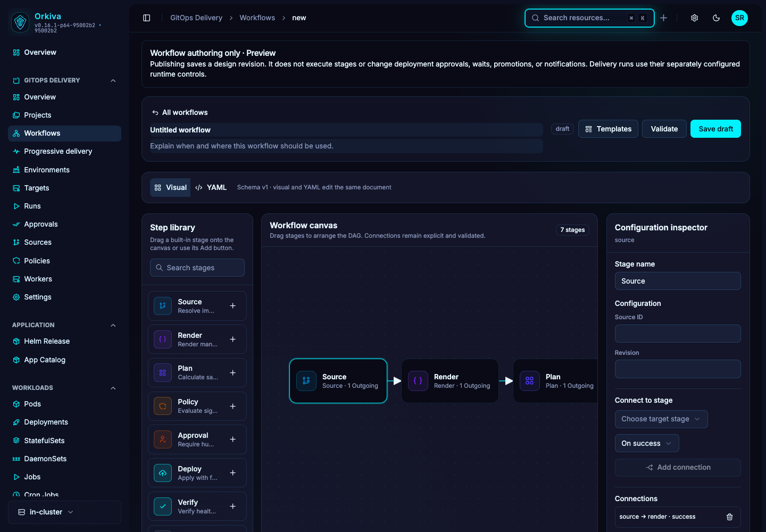
Task: Delete the source to render connection
Action: [729, 517]
